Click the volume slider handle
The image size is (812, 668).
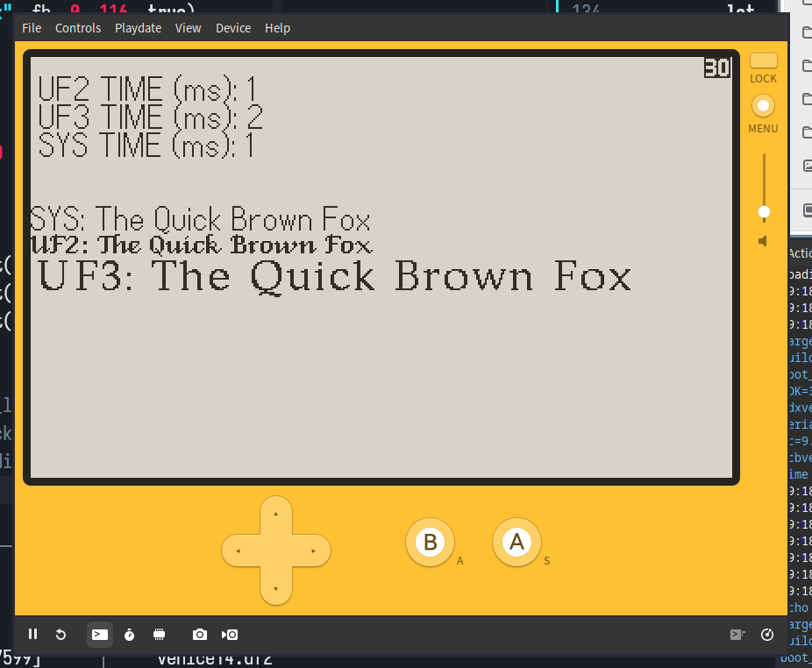764,212
